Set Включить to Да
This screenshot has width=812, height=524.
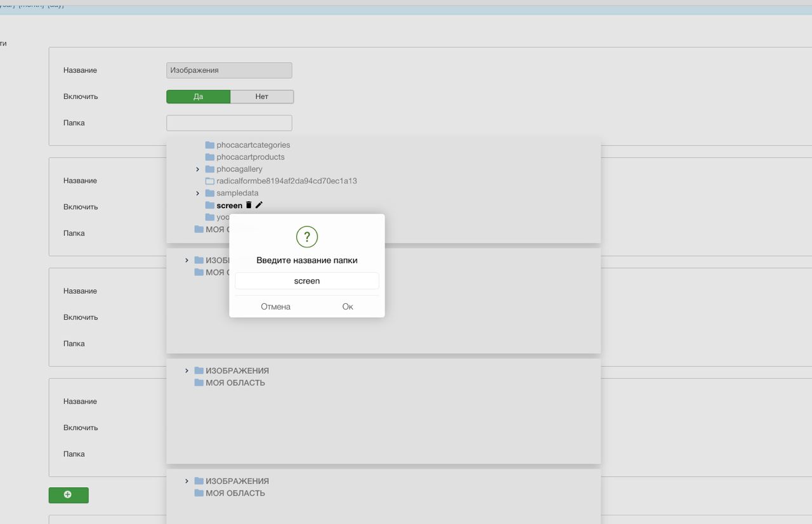coord(198,96)
